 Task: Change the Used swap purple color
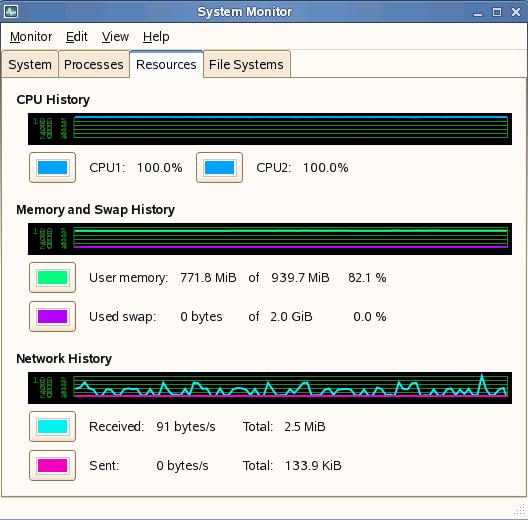point(53,317)
